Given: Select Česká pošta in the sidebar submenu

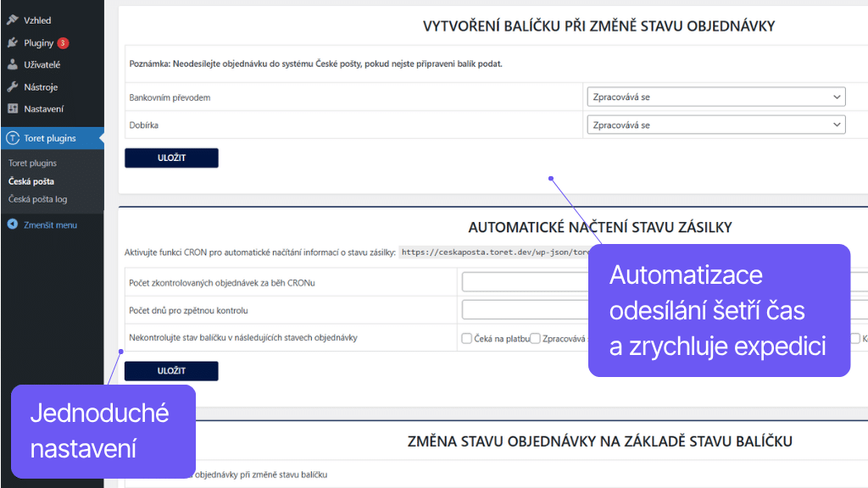Looking at the screenshot, I should tap(31, 180).
